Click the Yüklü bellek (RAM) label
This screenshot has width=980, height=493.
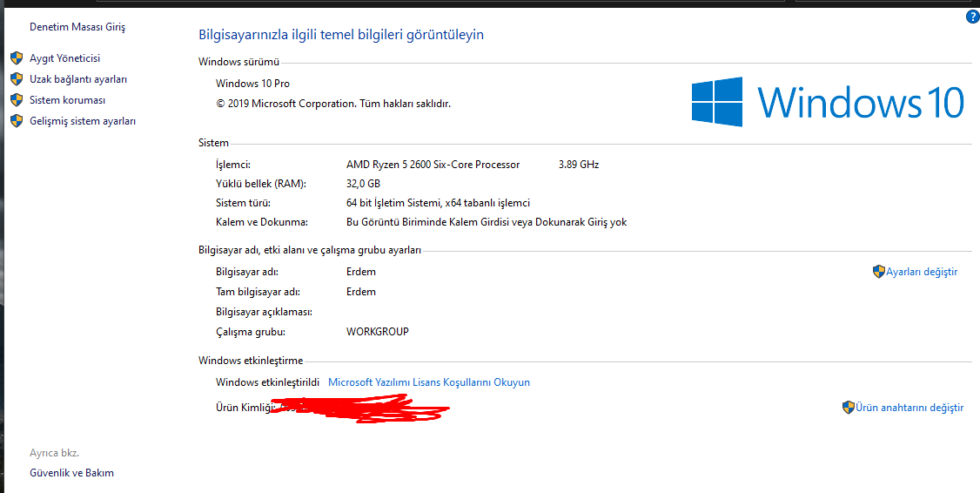tap(261, 184)
